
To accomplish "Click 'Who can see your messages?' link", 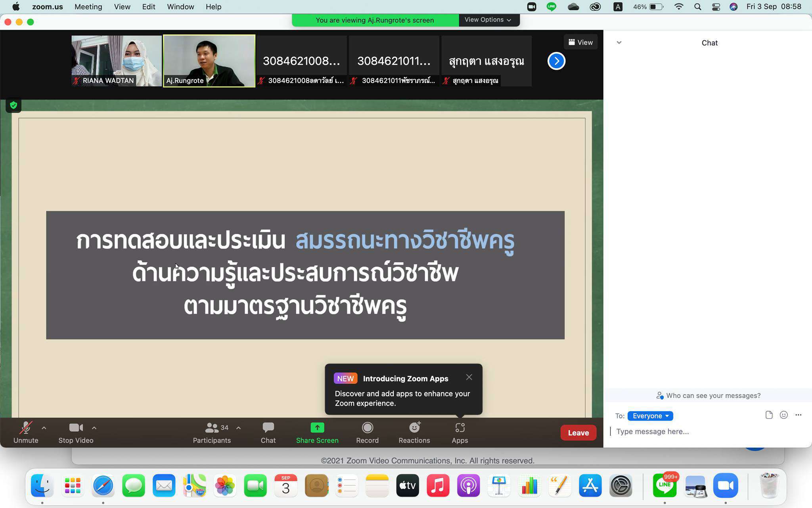I will tap(708, 396).
